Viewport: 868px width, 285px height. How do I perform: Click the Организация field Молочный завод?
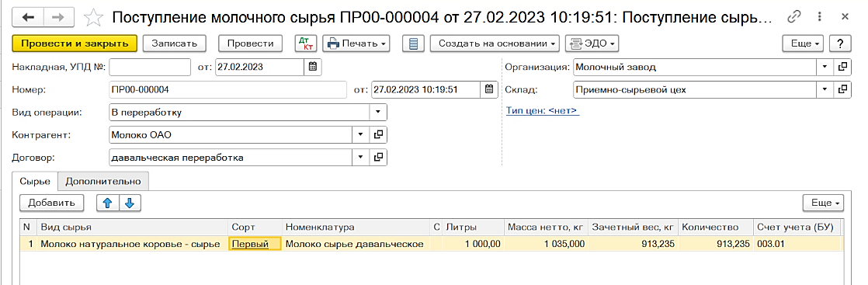tap(696, 67)
